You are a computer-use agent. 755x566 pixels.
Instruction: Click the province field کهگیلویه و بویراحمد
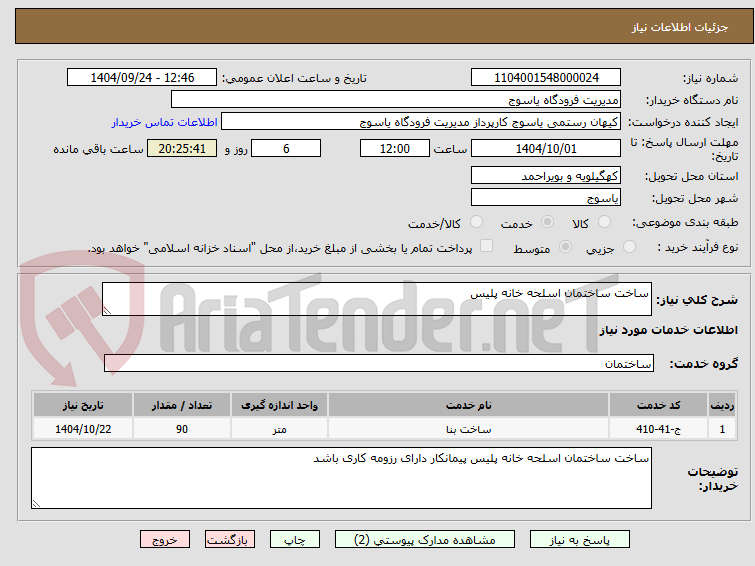tap(546, 175)
